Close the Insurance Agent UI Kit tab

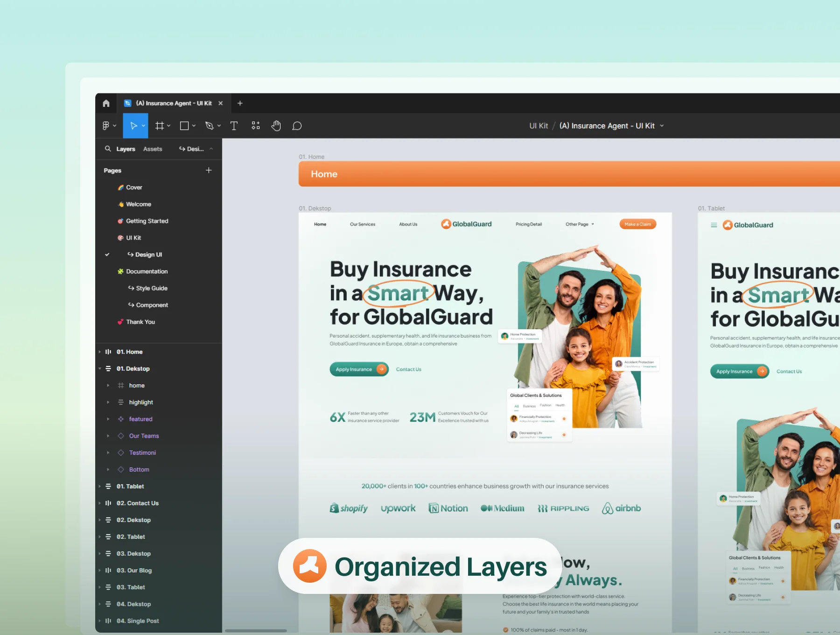click(221, 103)
